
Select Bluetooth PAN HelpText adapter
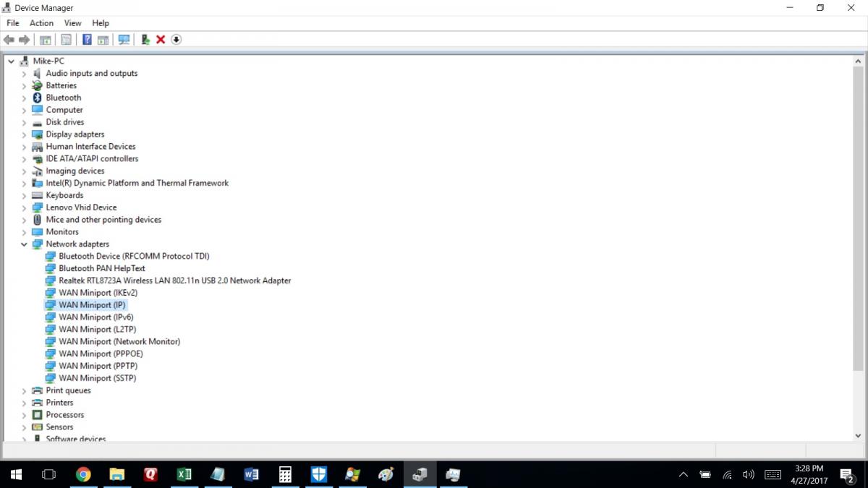(102, 268)
